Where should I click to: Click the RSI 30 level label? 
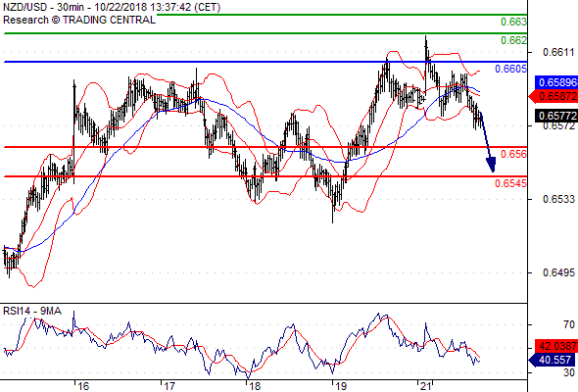coord(569,372)
